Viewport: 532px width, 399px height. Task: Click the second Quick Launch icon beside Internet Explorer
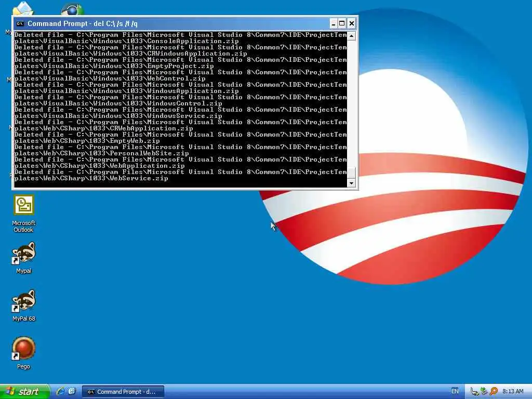click(x=72, y=391)
